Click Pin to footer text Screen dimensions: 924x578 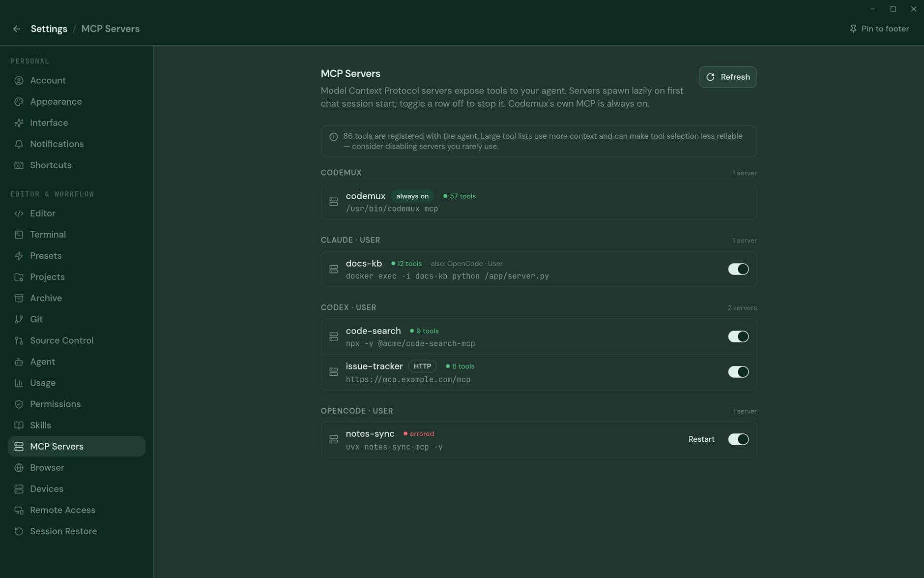pyautogui.click(x=885, y=29)
